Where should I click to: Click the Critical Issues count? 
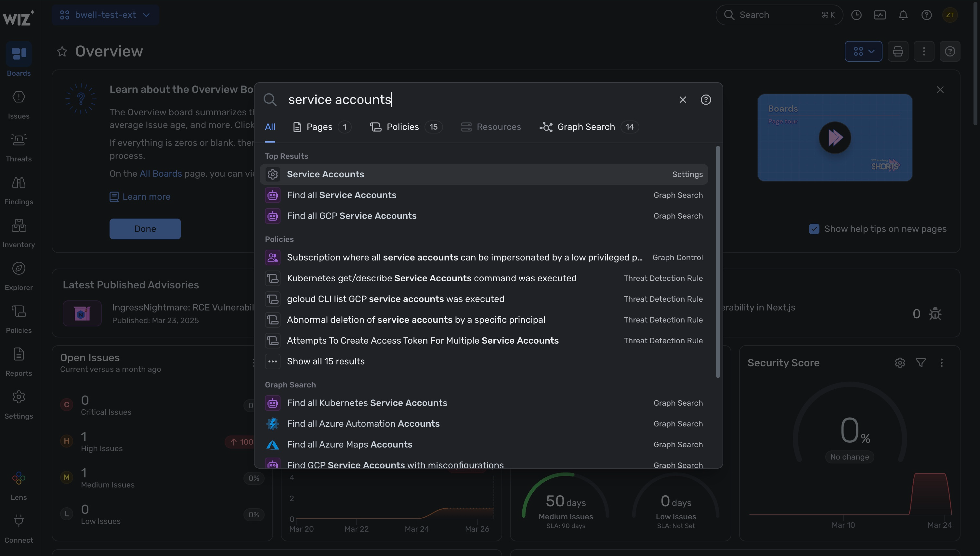[85, 400]
